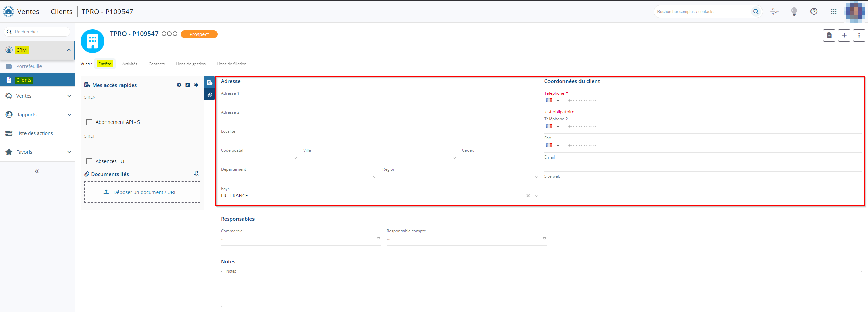The height and width of the screenshot is (312, 868).
Task: Enable the Abonnement API - S checkbox
Action: pyautogui.click(x=89, y=122)
